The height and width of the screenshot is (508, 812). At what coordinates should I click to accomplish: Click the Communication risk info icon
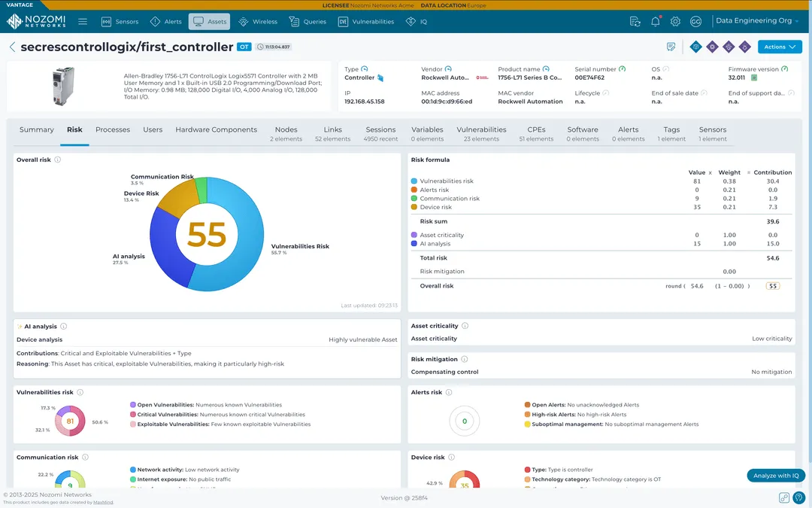coord(86,458)
